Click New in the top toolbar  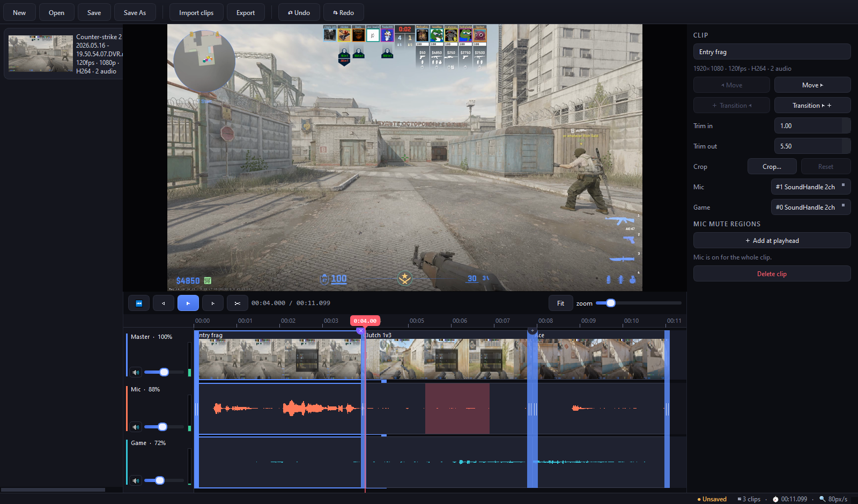click(x=19, y=12)
